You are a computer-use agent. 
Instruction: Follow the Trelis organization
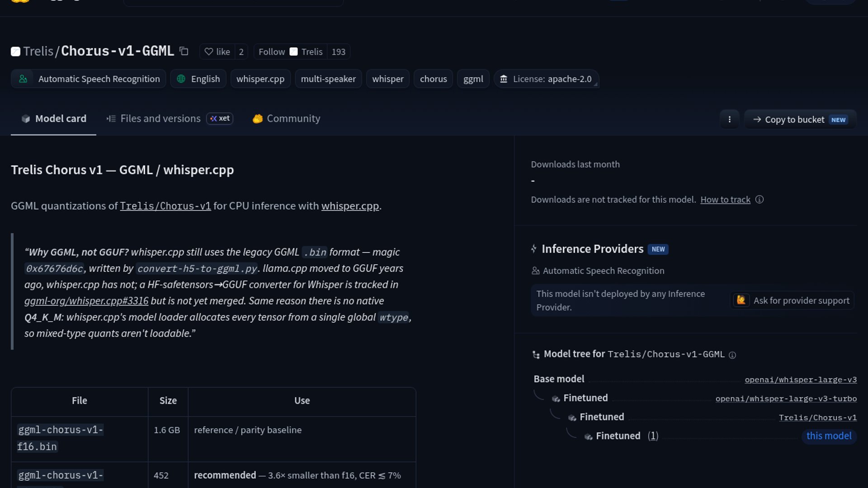tap(290, 52)
